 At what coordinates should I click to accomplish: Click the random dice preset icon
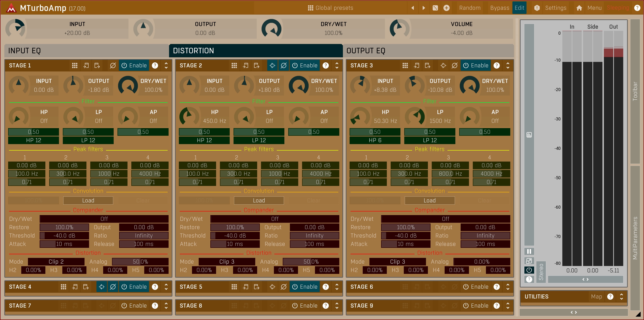pos(435,8)
